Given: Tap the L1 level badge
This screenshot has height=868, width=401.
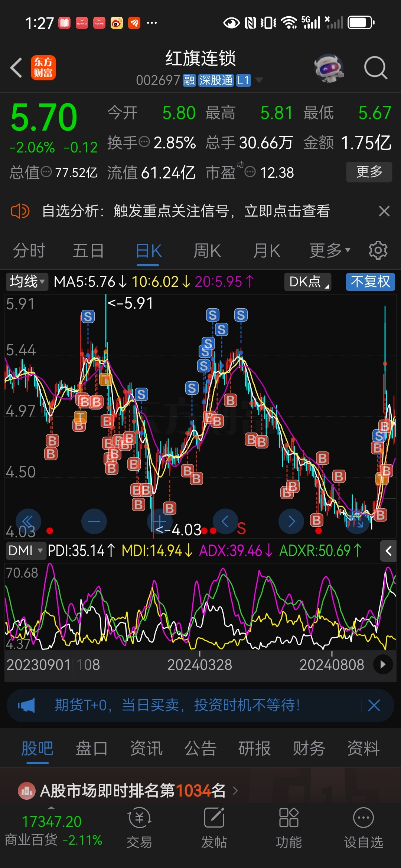Looking at the screenshot, I should click(243, 80).
